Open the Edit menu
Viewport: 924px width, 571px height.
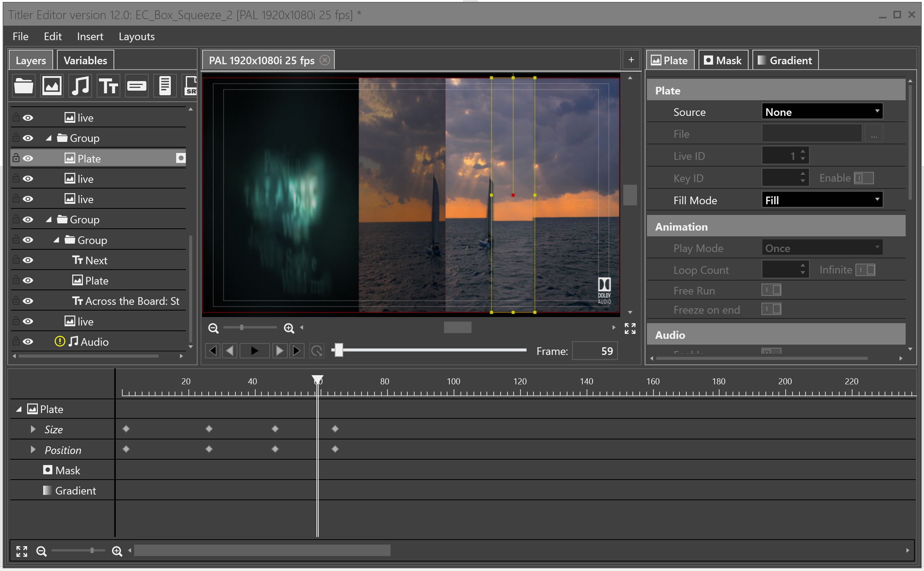(x=52, y=36)
